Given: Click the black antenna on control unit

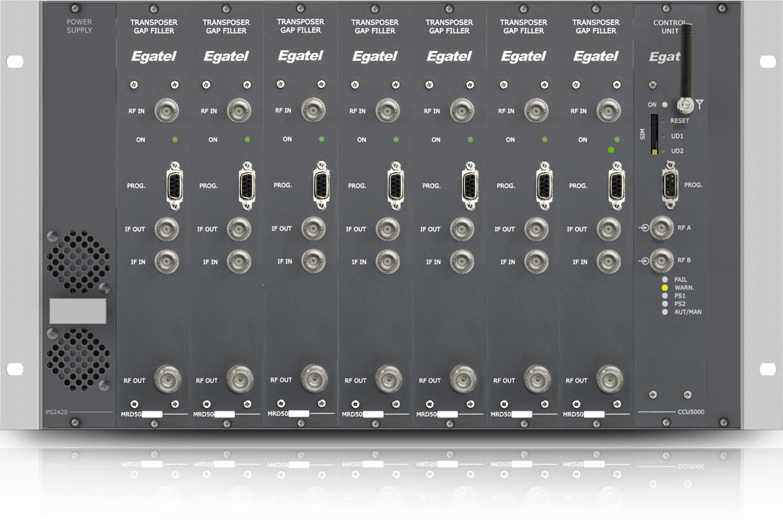Looking at the screenshot, I should [x=686, y=62].
